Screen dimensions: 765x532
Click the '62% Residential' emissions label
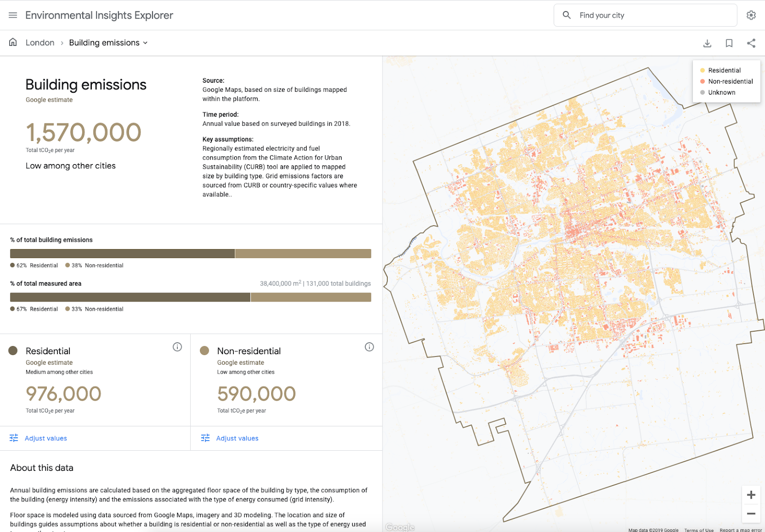[x=34, y=265]
